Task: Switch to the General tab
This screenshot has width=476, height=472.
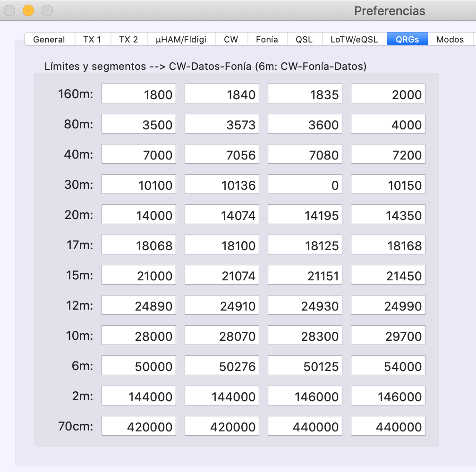Action: (49, 39)
